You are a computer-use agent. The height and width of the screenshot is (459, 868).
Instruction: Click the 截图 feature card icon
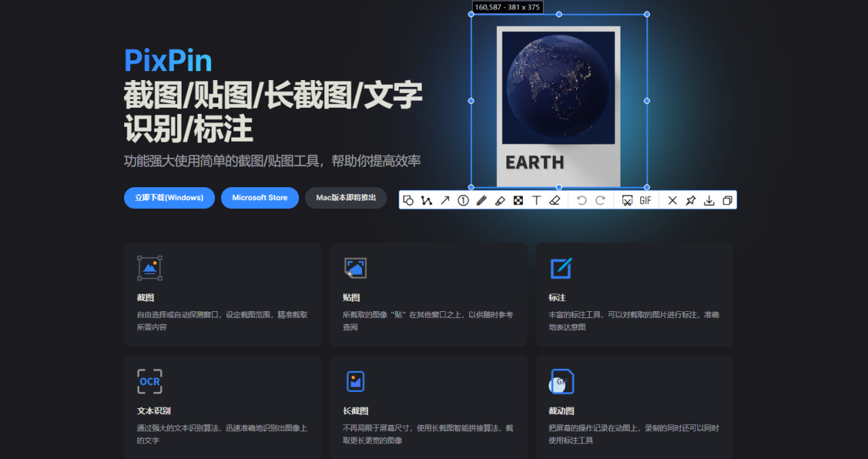[x=150, y=268]
